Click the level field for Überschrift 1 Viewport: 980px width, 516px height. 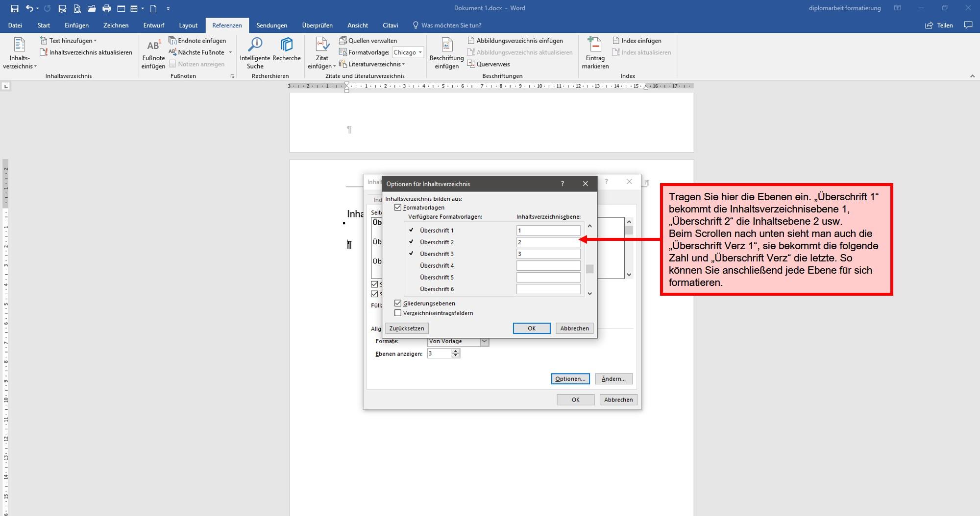click(x=548, y=231)
